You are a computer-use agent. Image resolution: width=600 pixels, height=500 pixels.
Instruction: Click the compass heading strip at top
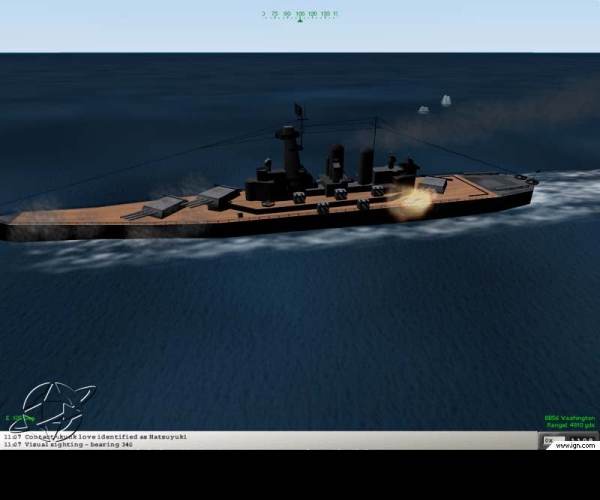point(300,14)
